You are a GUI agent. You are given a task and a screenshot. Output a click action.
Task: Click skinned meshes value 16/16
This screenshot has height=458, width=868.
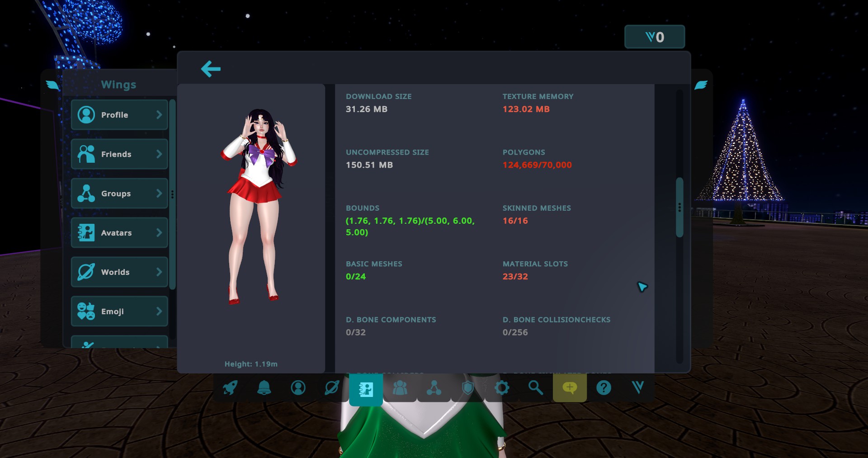pyautogui.click(x=515, y=221)
